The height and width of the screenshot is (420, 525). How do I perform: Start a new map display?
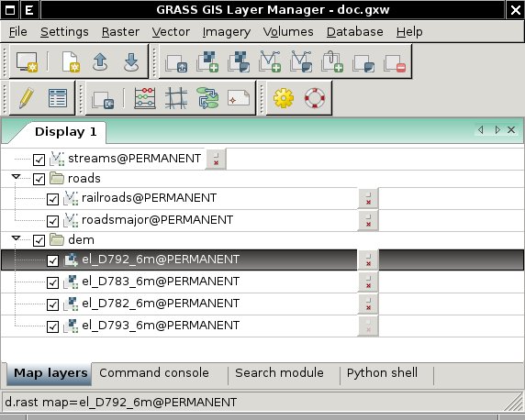(x=27, y=62)
